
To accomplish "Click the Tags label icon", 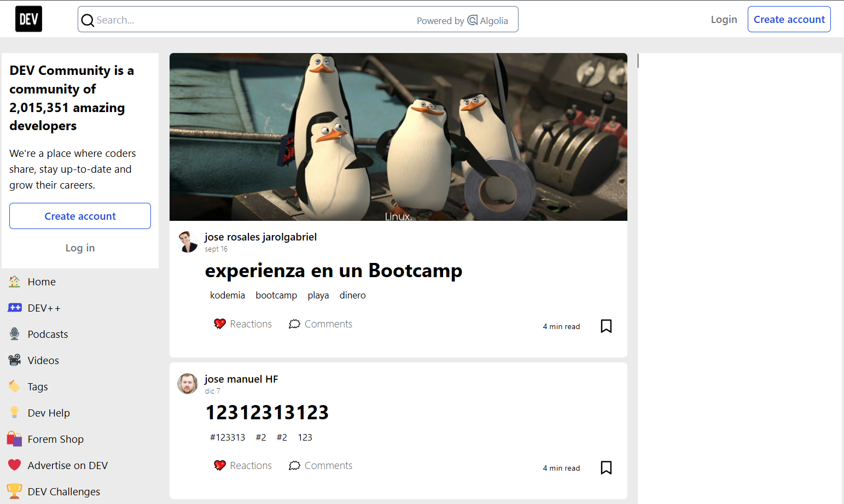I will (15, 386).
